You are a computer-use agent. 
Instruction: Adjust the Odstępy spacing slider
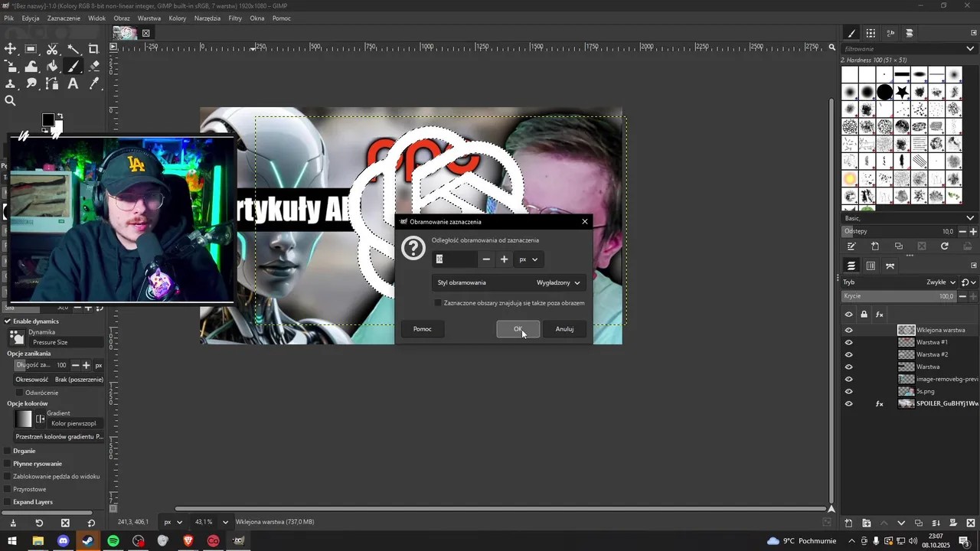pyautogui.click(x=899, y=231)
